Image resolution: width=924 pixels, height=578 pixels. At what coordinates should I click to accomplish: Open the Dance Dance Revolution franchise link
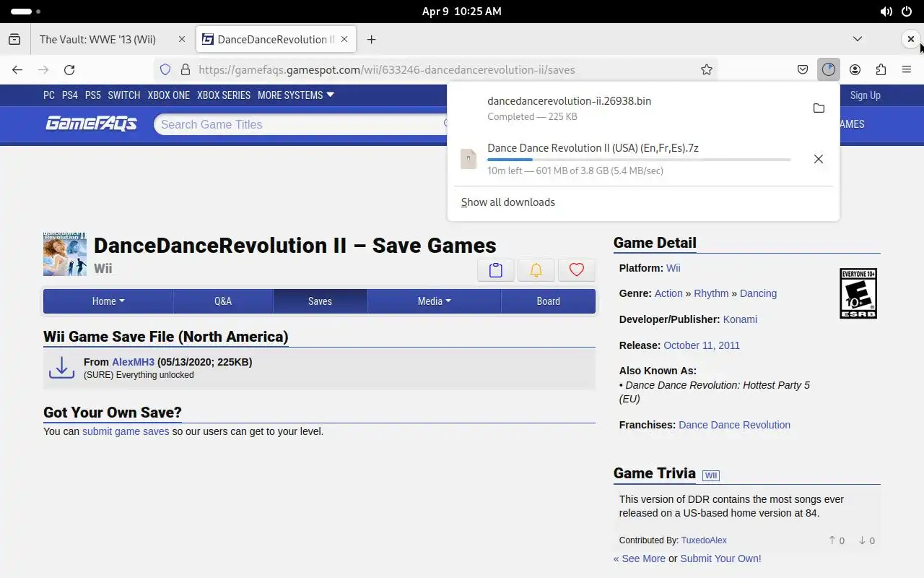pyautogui.click(x=734, y=425)
